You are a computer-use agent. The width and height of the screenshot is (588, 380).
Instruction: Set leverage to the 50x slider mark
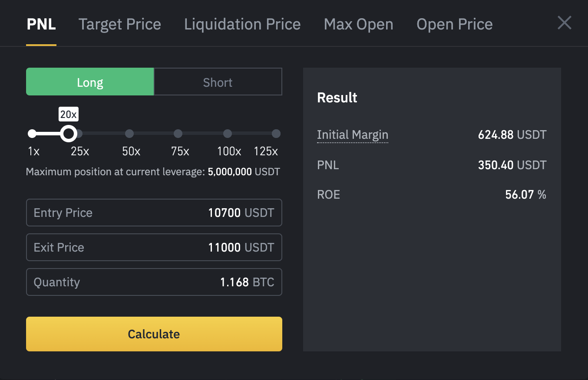pyautogui.click(x=129, y=134)
